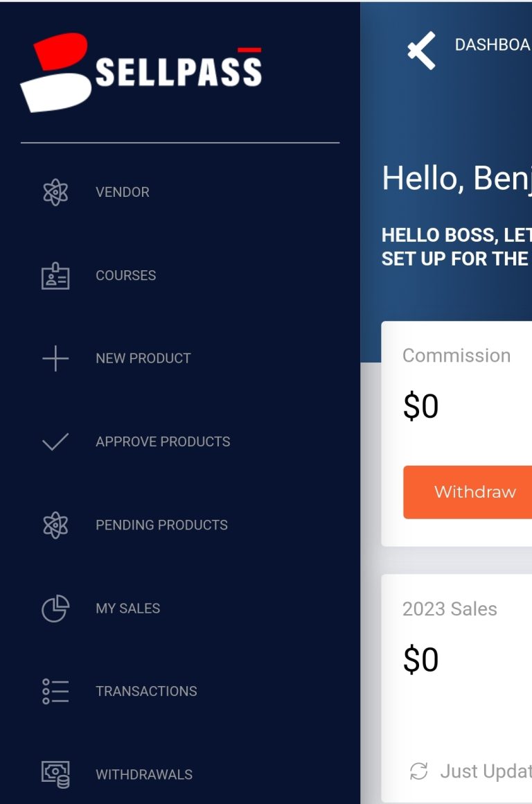This screenshot has height=804, width=532.
Task: Click the Vendor atom icon
Action: click(x=55, y=192)
